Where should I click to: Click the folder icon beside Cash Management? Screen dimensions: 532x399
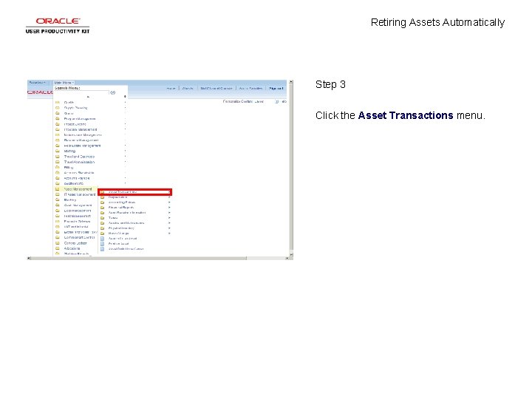(x=58, y=205)
